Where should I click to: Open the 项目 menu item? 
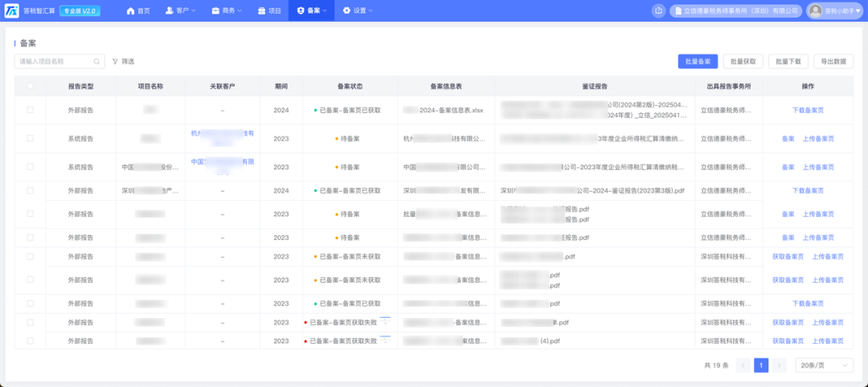click(x=269, y=10)
